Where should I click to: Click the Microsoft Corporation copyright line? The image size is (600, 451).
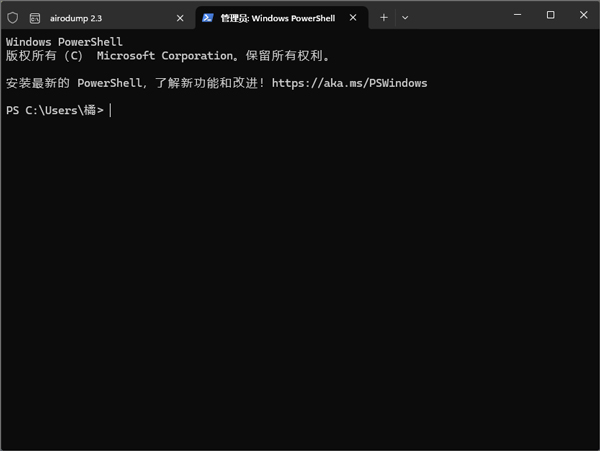[x=167, y=56]
